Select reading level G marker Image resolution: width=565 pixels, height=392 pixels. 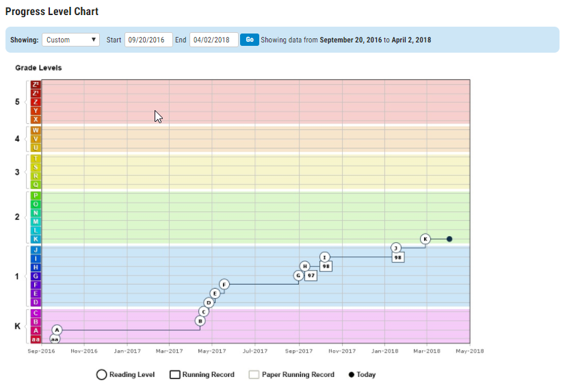(298, 275)
